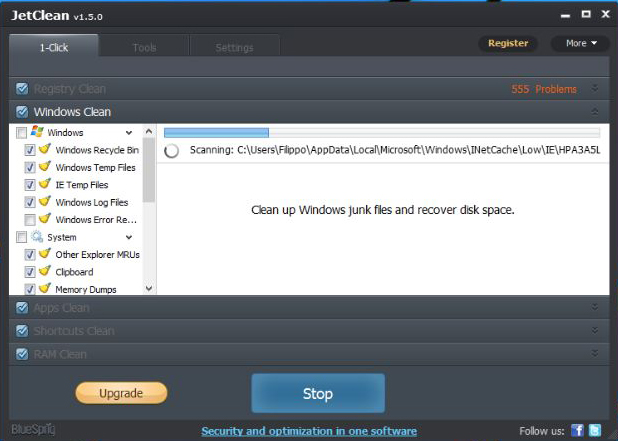618x441 pixels.
Task: Uncheck Windows Log Files checkbox
Action: [30, 202]
